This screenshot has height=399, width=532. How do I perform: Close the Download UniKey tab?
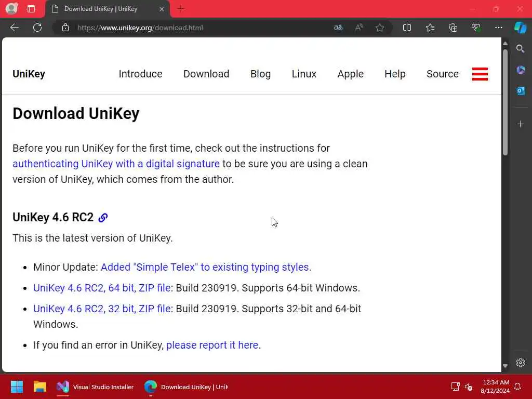click(x=162, y=9)
